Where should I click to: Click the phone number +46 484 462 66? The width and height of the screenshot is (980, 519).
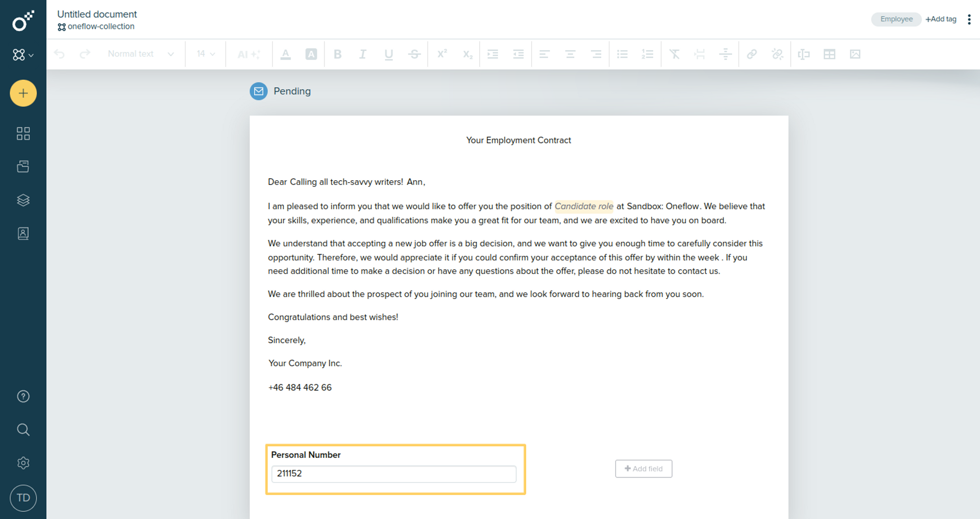300,387
